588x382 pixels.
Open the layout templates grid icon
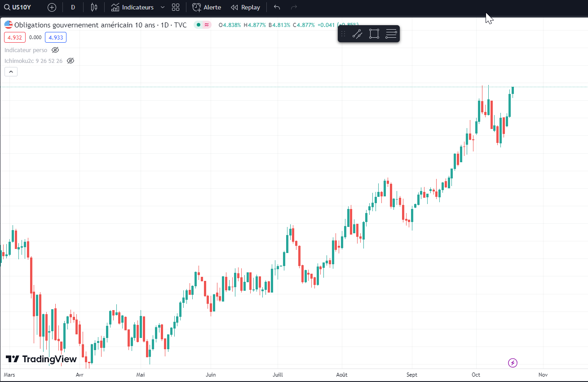(x=176, y=7)
